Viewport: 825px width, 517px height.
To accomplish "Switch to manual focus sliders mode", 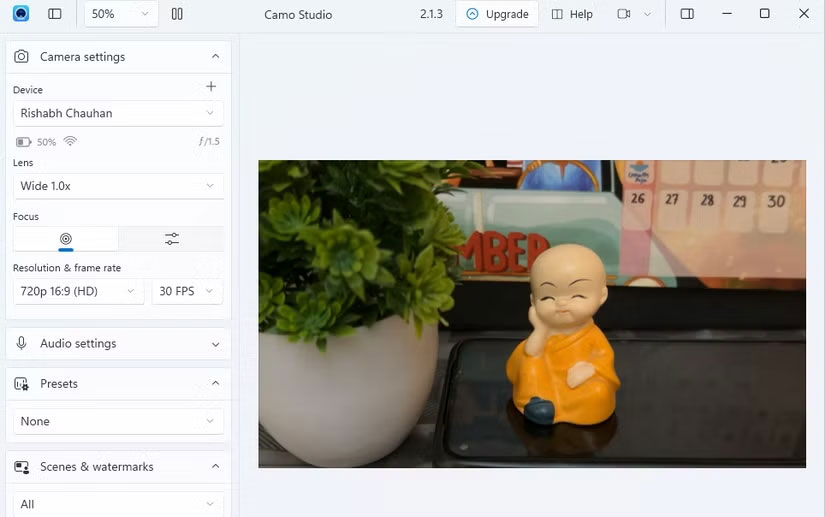I will 172,239.
